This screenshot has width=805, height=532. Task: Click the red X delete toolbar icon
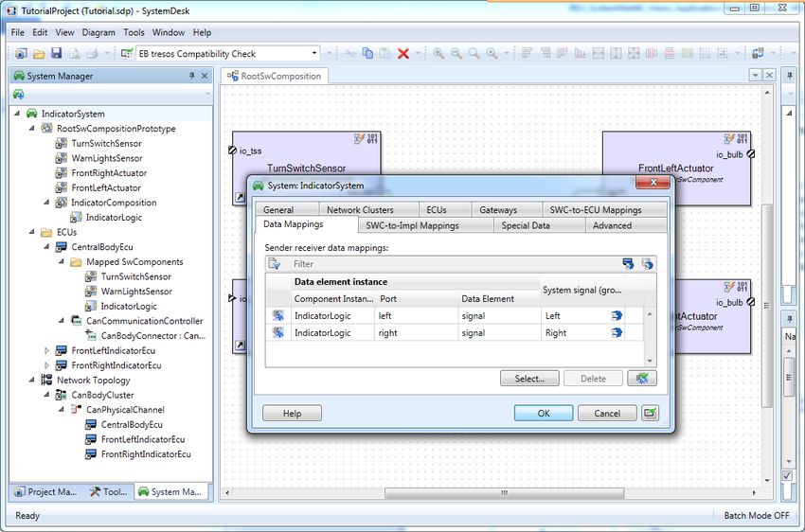tap(403, 53)
